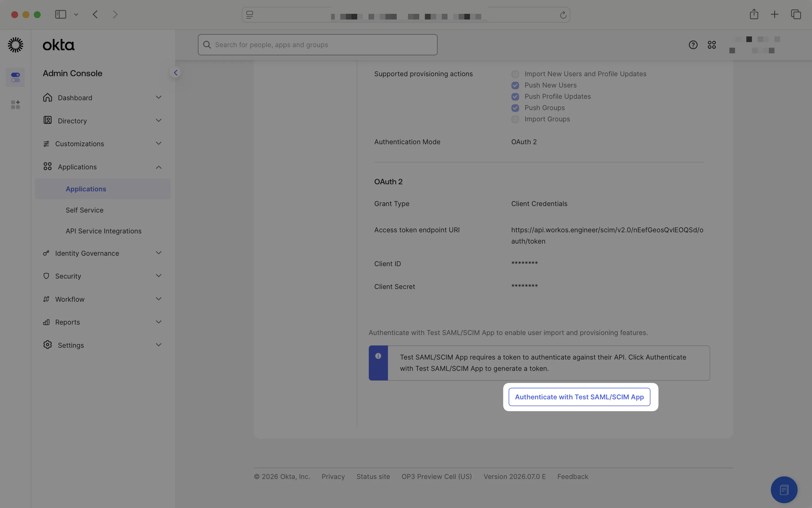Image resolution: width=812 pixels, height=508 pixels.
Task: Expand the Security menu chevron
Action: (x=159, y=276)
